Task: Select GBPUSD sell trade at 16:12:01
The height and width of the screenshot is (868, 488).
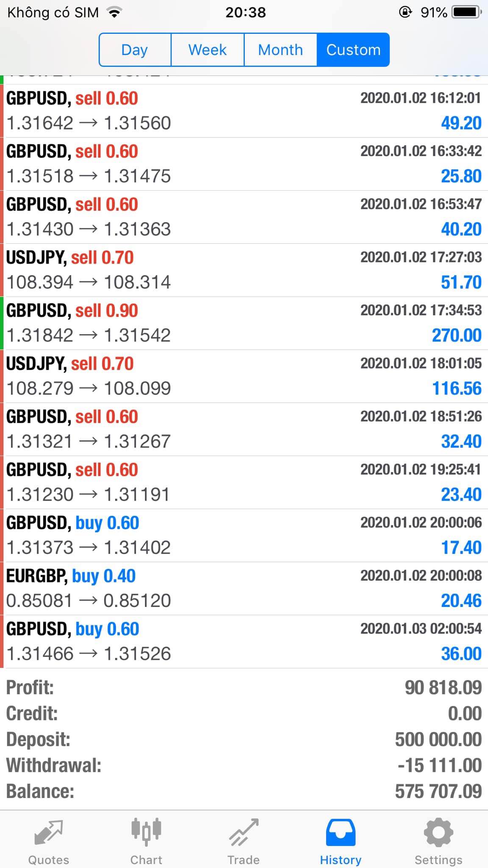Action: (x=244, y=111)
